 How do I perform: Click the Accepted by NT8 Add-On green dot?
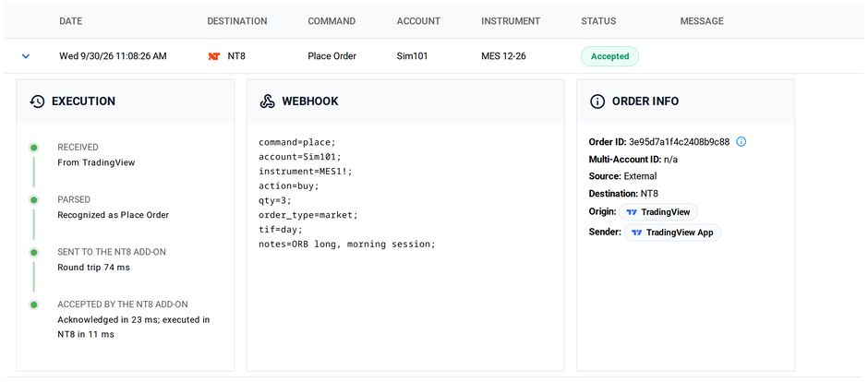(x=34, y=304)
